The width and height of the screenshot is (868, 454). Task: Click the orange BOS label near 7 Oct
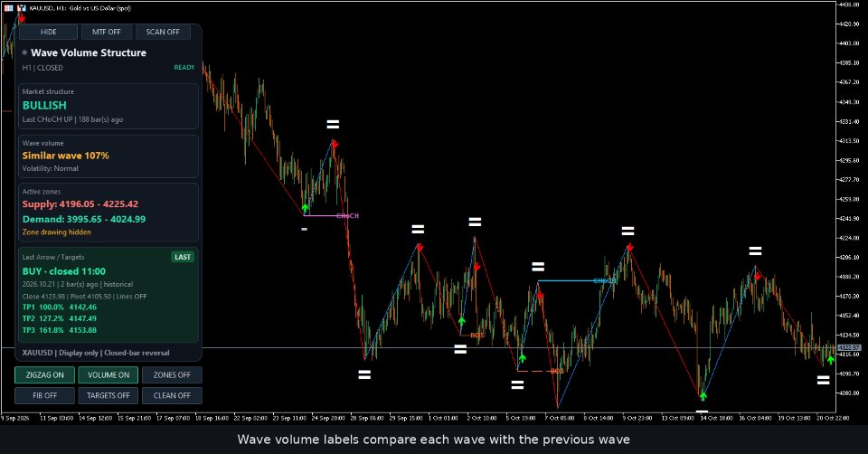coord(557,371)
